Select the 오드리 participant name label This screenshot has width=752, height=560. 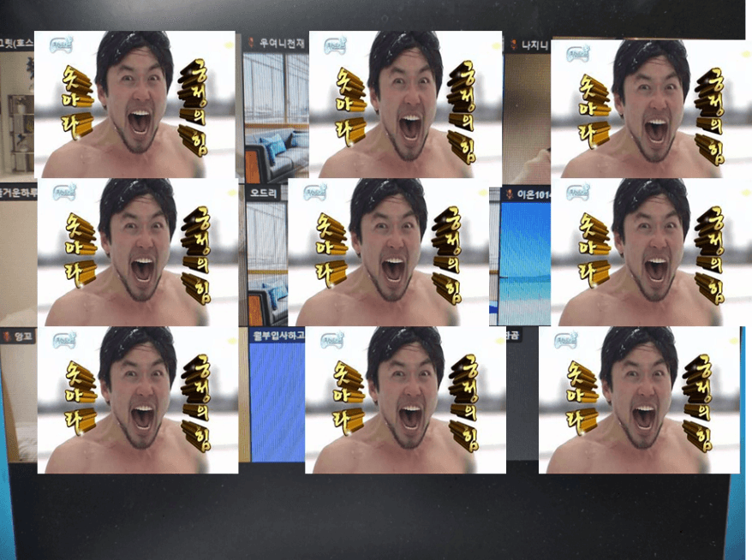[x=263, y=193]
